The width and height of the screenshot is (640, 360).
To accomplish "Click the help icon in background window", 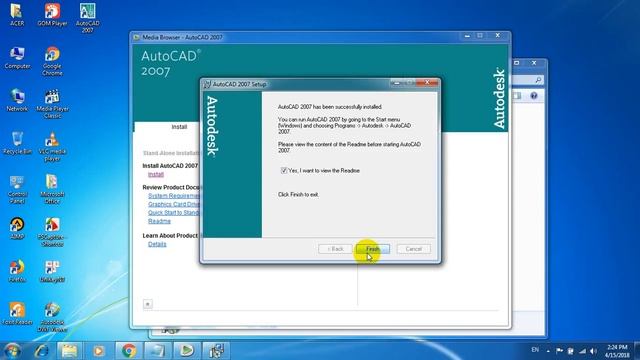I will pos(534,96).
